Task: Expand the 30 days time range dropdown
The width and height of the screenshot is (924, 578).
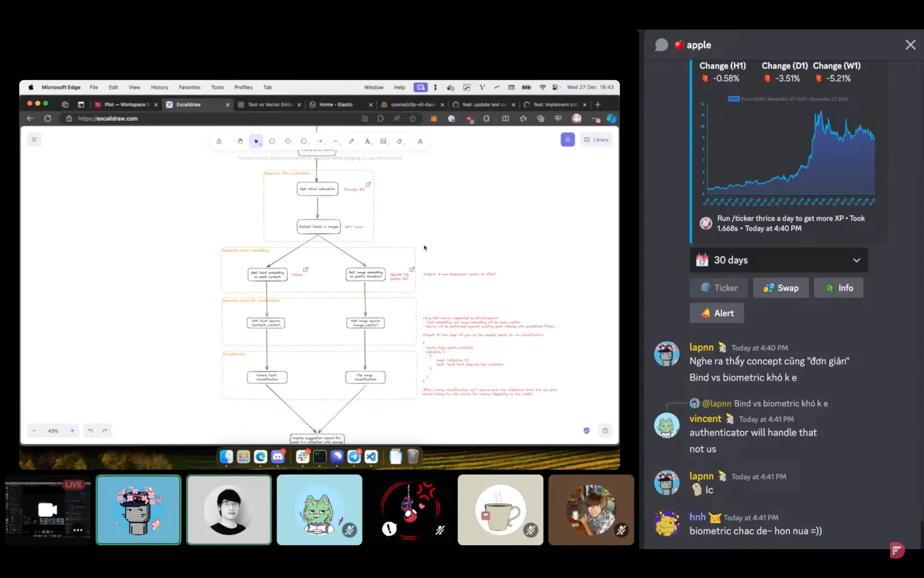Action: click(778, 260)
